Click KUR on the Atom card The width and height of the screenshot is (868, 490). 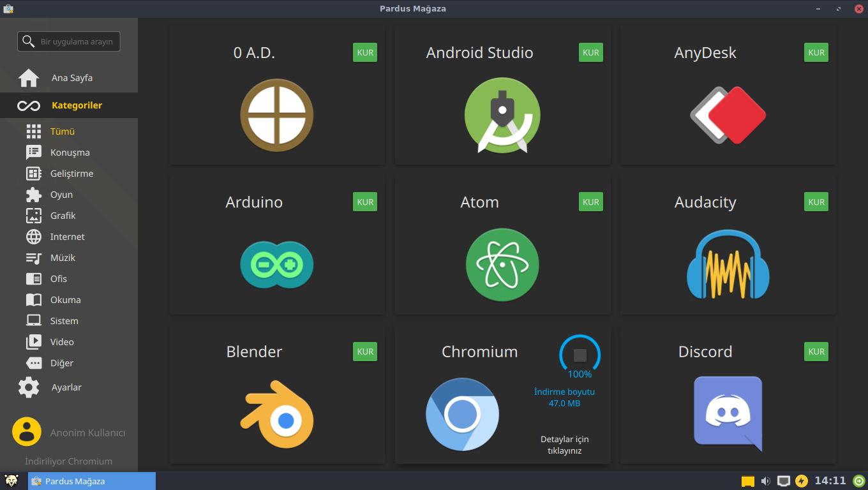click(591, 202)
